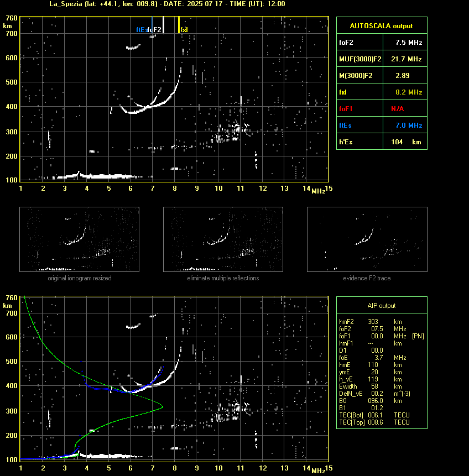Select the D1 label in AIP output

(343, 351)
